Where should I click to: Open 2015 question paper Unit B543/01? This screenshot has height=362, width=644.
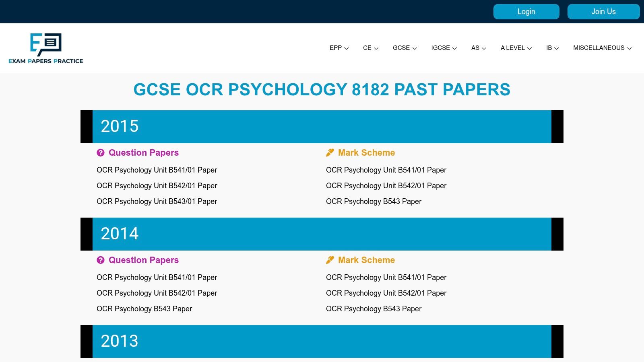(x=157, y=202)
